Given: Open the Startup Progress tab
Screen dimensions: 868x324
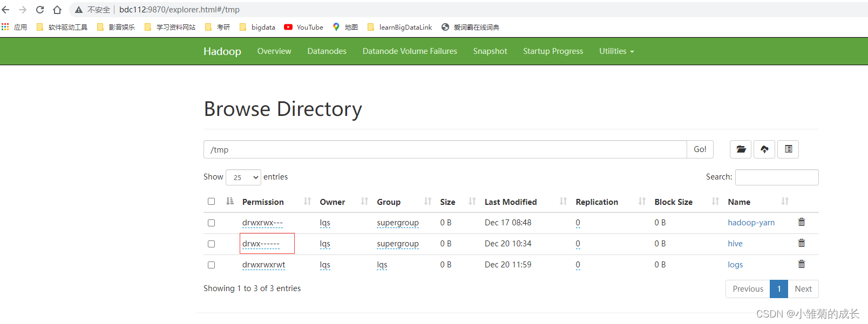Looking at the screenshot, I should click(x=553, y=51).
